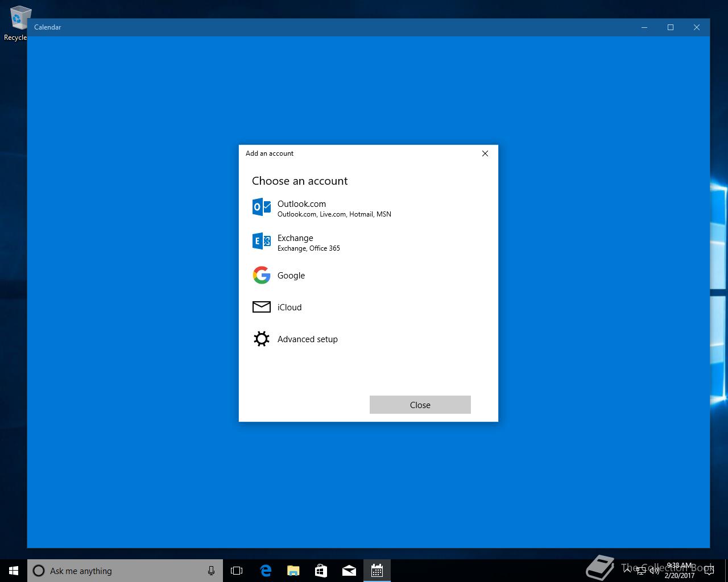This screenshot has width=728, height=582.
Task: Click the Calendar app taskbar icon
Action: pos(377,571)
